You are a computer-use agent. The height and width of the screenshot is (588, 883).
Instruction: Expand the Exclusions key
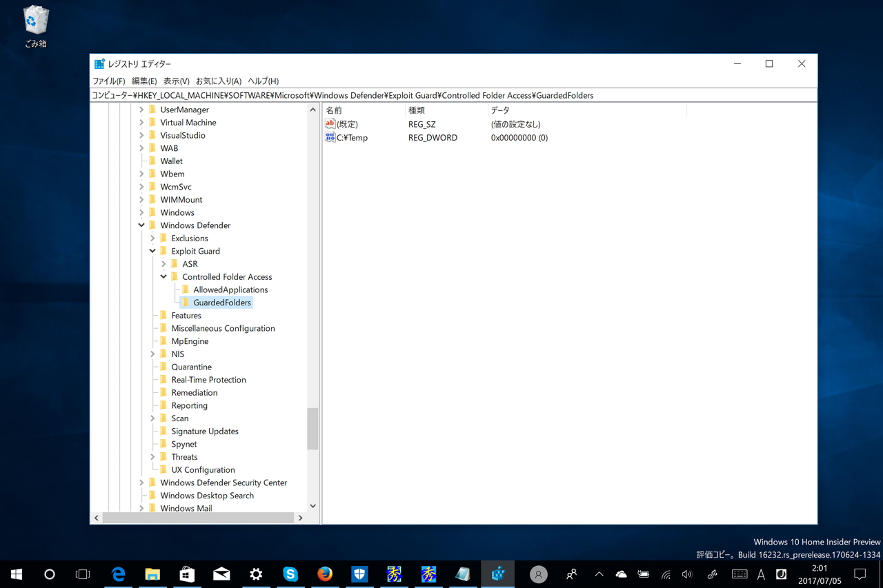(152, 238)
